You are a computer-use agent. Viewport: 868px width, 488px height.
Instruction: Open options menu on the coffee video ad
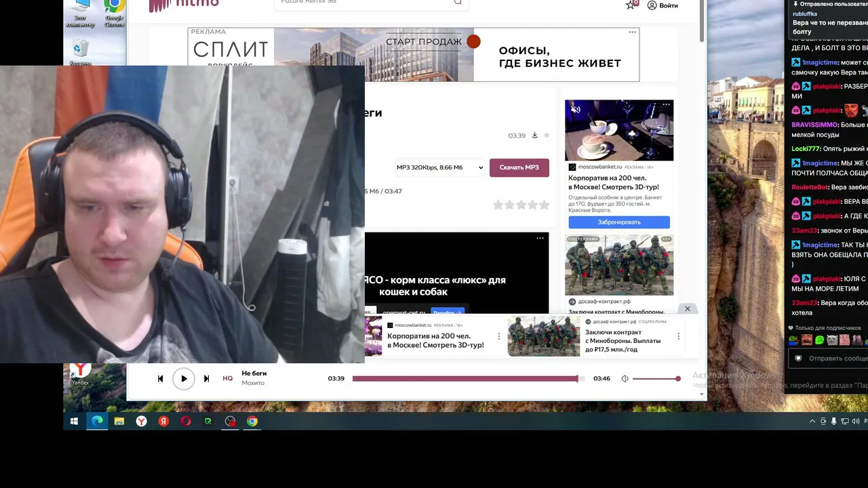pos(667,104)
